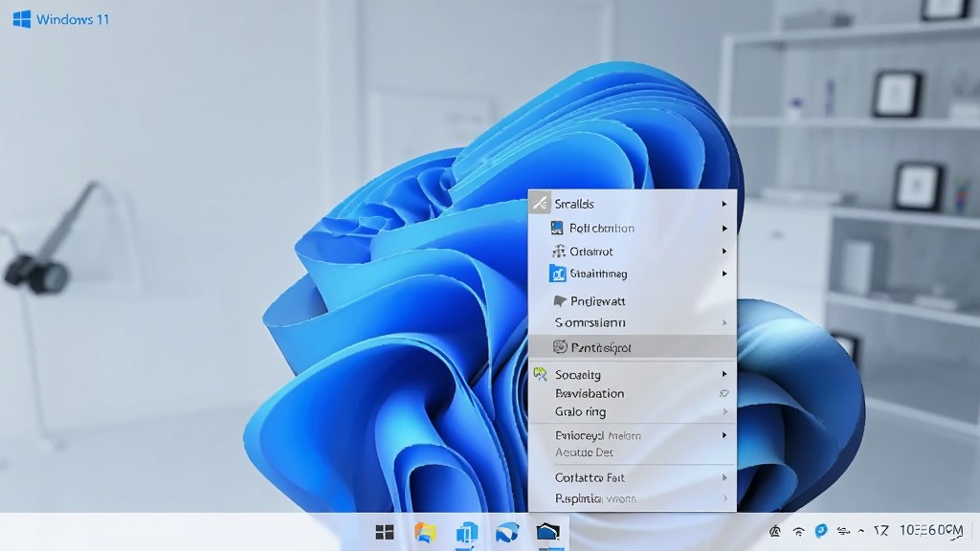Screen dimensions: 980x551
Task: Click the icon beside the Sralids entry
Action: pos(540,204)
